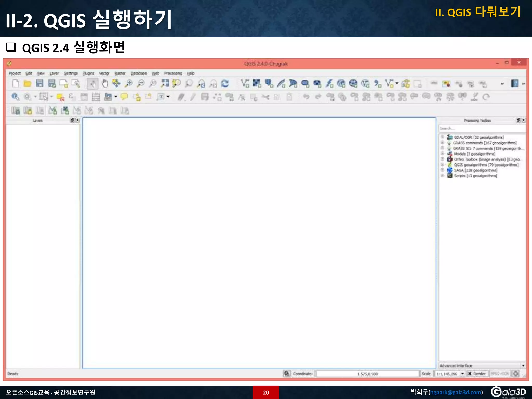
Task: Open the Project menu
Action: 15,73
